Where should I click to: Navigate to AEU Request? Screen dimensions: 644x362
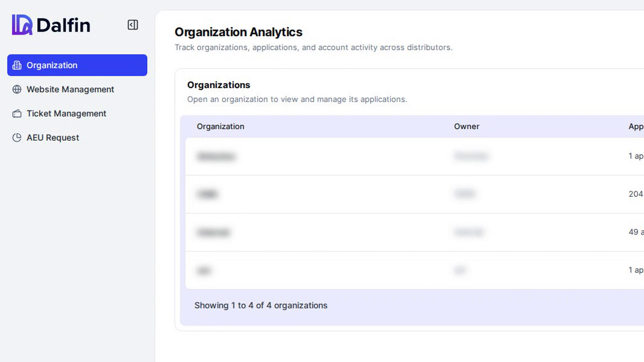coord(77,138)
